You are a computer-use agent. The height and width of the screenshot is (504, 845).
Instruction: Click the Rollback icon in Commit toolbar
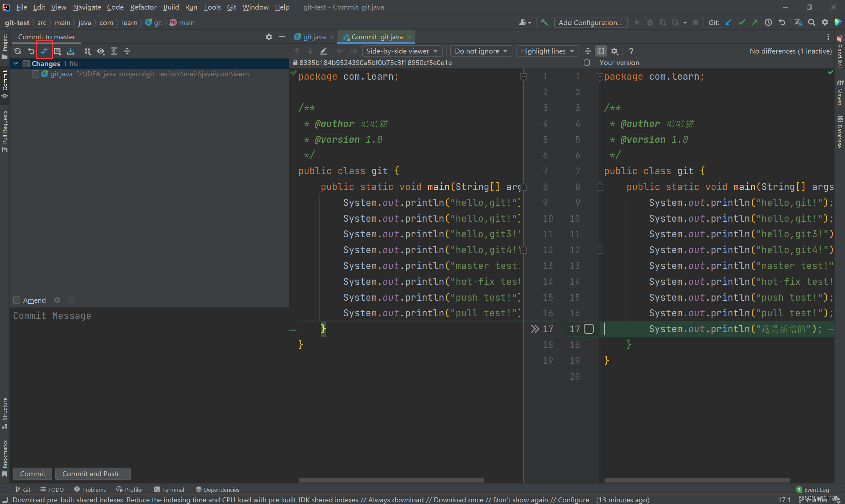31,51
